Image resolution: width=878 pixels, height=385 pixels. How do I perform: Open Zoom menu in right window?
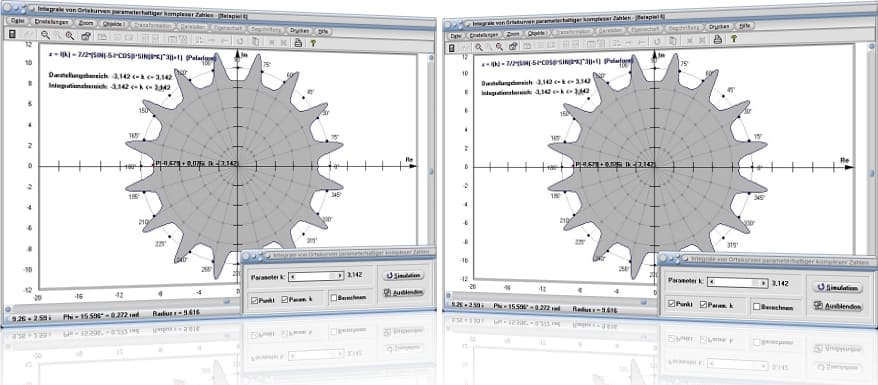512,34
